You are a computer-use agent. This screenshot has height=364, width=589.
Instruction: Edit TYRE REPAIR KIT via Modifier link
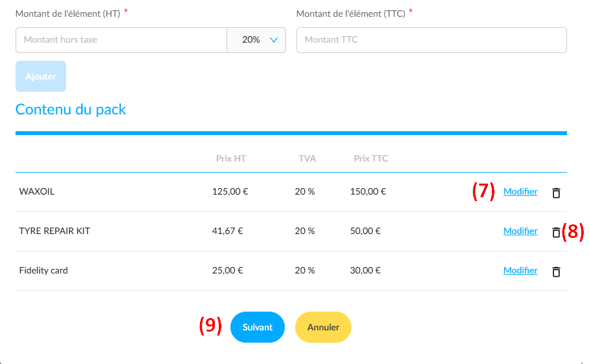click(520, 231)
